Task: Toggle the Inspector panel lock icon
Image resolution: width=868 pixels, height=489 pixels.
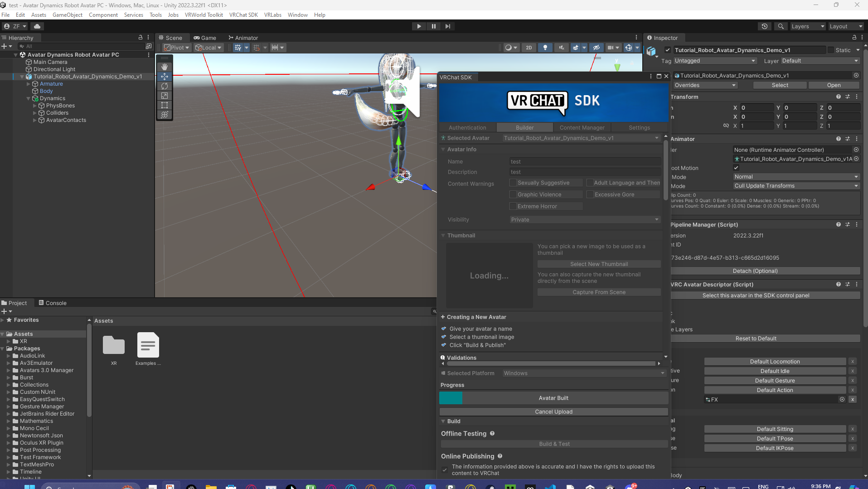Action: coord(854,38)
